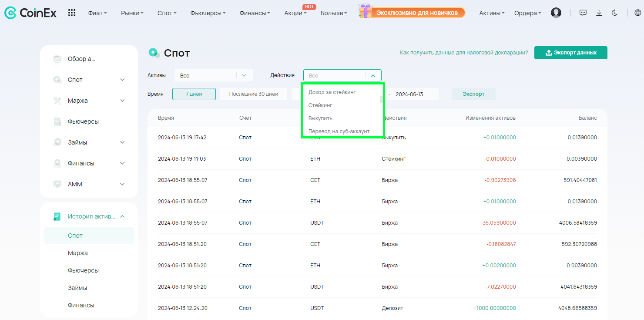Click the download app icon
Viewport: 644px width, 320px height.
599,13
